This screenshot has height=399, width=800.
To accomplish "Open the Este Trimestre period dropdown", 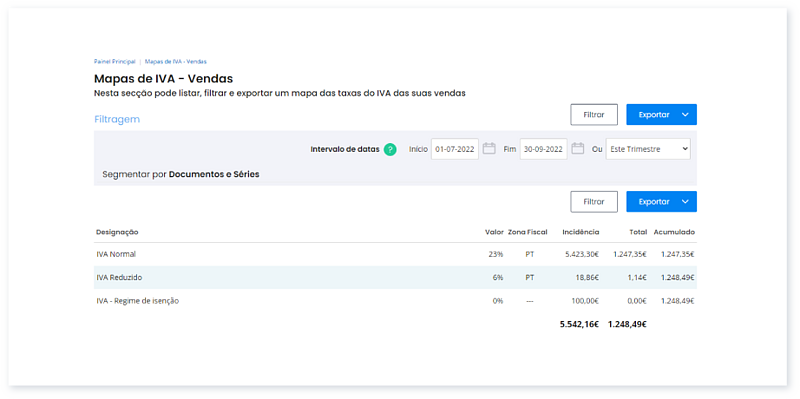I will (648, 149).
